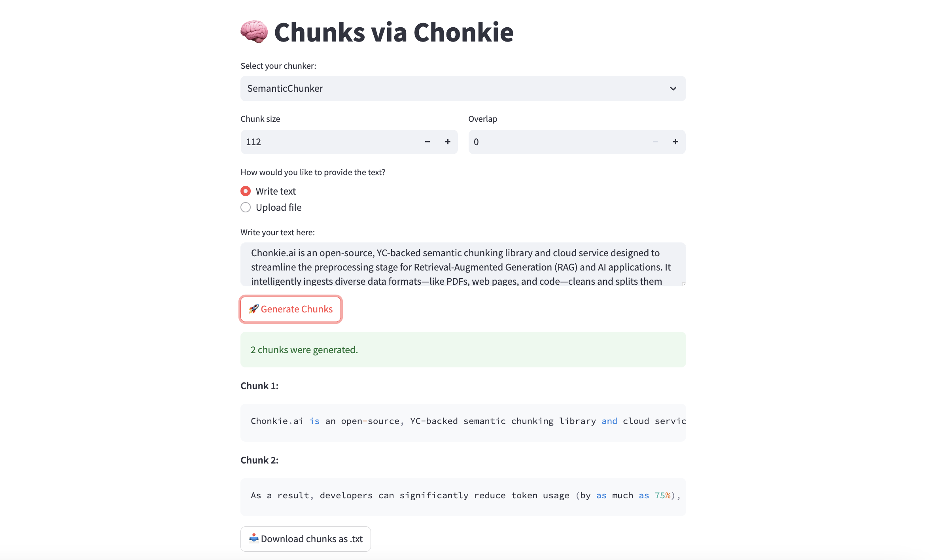Click into the text writing area
This screenshot has width=942, height=560.
click(x=463, y=265)
